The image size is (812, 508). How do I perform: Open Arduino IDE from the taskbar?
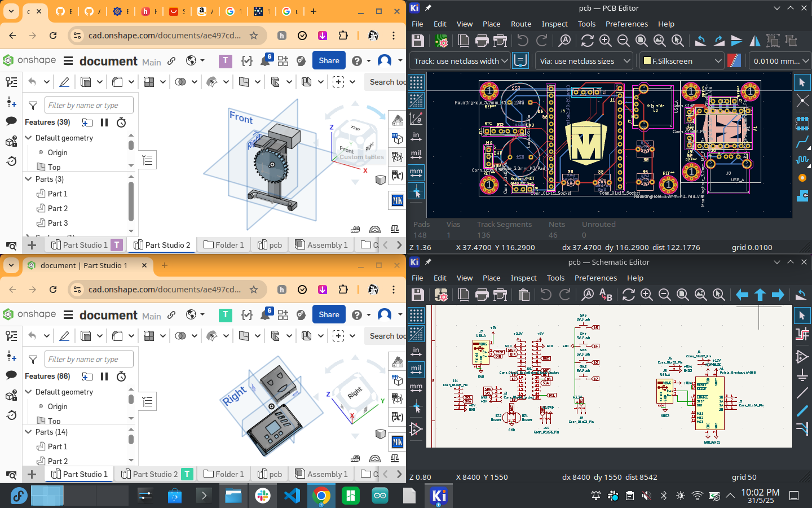point(380,496)
